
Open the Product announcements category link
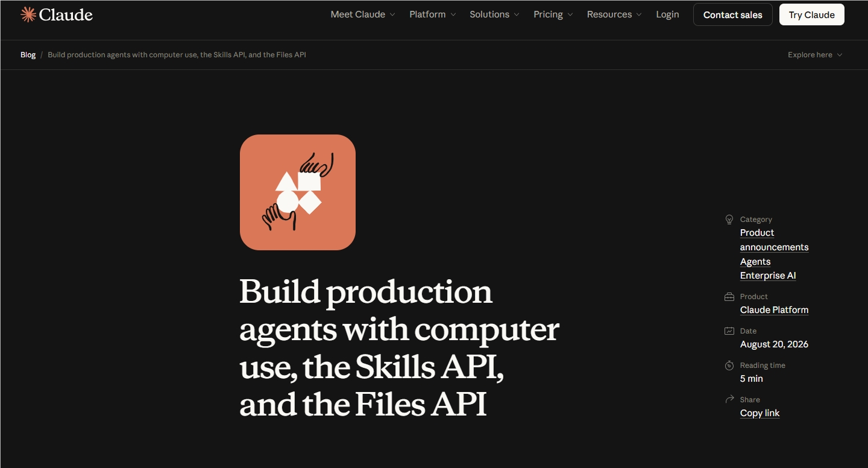pos(774,240)
